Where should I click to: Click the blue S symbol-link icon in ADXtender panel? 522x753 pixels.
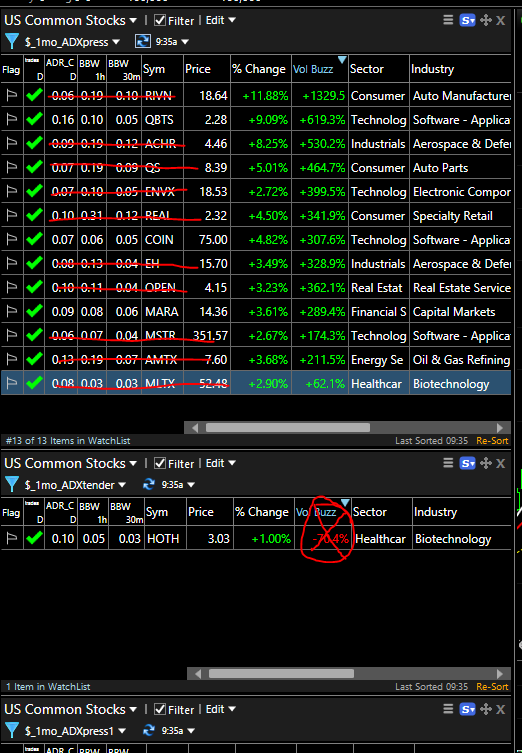[x=467, y=463]
